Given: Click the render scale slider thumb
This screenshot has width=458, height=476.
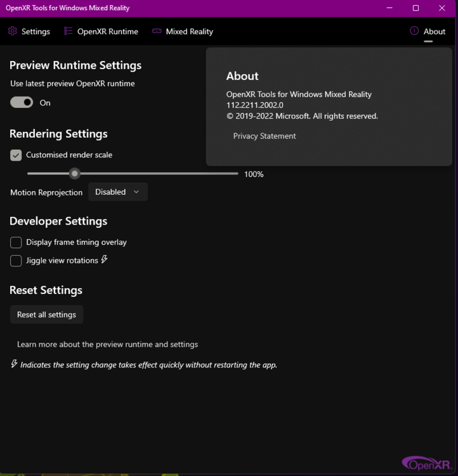Looking at the screenshot, I should (x=75, y=173).
